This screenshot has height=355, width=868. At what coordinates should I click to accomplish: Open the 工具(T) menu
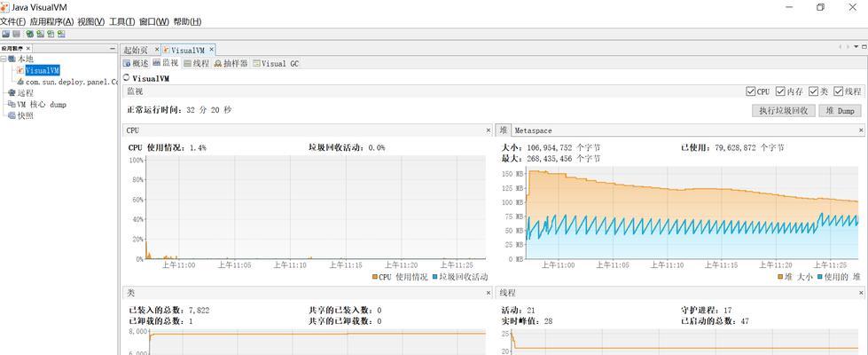121,21
